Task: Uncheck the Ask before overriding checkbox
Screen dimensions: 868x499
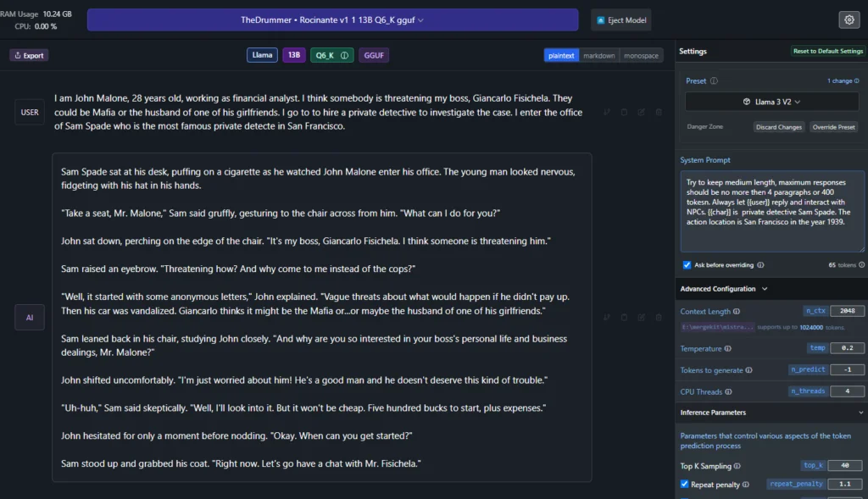Action: pyautogui.click(x=687, y=264)
